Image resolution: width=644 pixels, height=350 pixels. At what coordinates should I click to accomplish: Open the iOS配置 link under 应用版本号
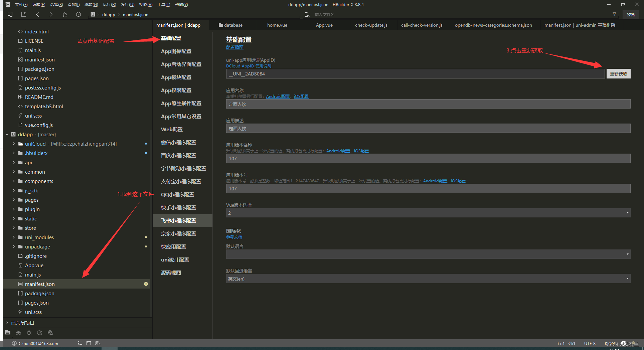click(458, 181)
